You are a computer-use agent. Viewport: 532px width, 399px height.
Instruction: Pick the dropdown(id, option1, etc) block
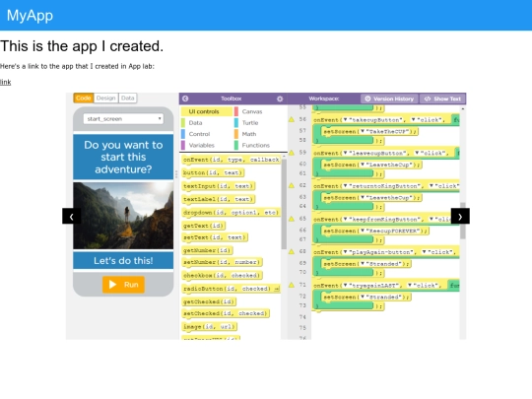point(232,213)
